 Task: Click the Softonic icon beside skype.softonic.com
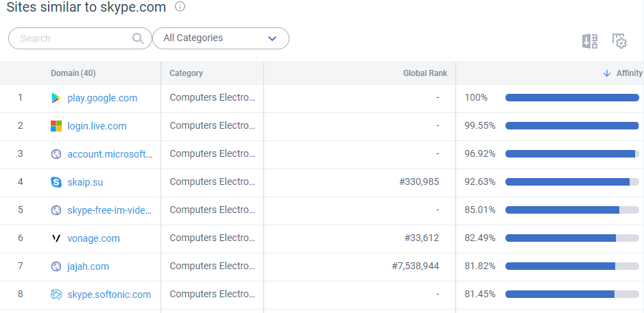(x=56, y=295)
